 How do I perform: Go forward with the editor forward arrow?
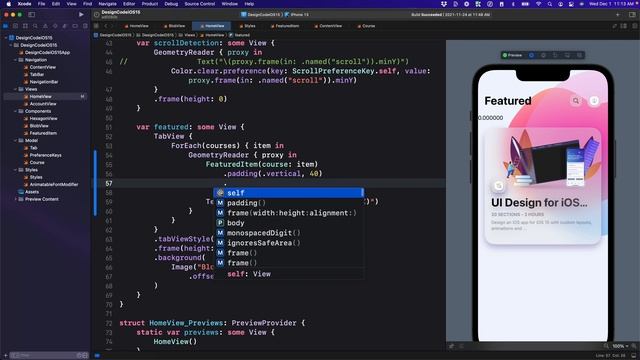coord(112,26)
